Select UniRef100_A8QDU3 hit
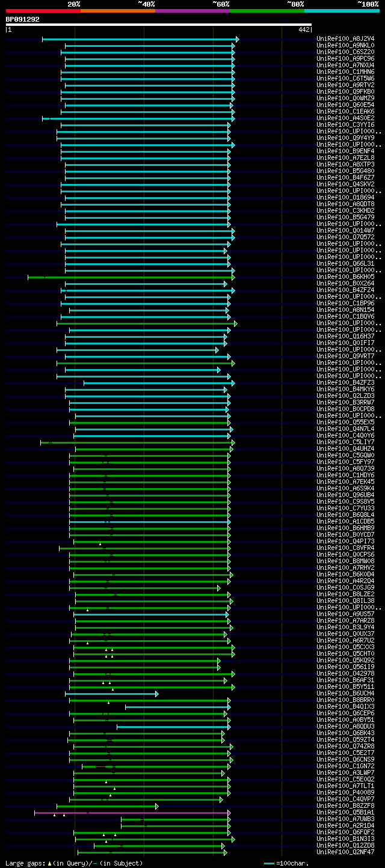Viewport: 385px width, 868px height. point(345,726)
